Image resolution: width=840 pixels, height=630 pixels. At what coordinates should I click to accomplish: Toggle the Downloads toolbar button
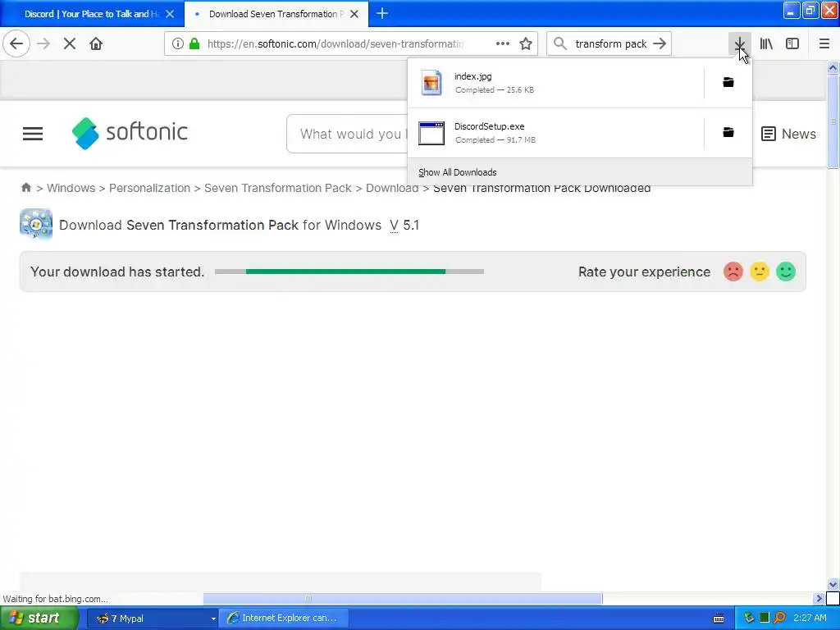[x=739, y=43]
